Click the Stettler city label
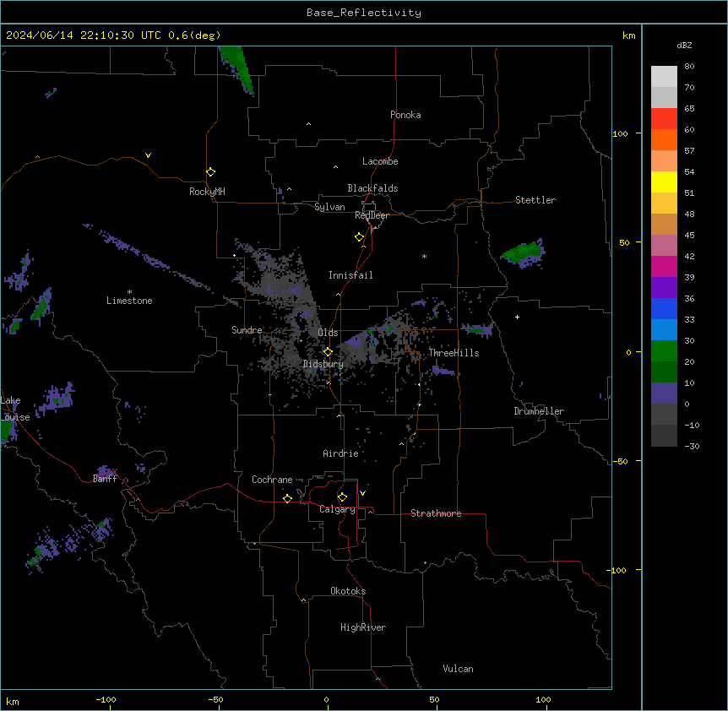 tap(535, 200)
